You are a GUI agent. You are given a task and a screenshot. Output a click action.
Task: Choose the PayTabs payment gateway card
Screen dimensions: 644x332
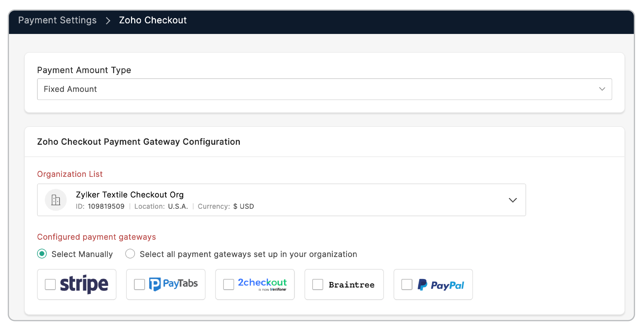(x=166, y=284)
